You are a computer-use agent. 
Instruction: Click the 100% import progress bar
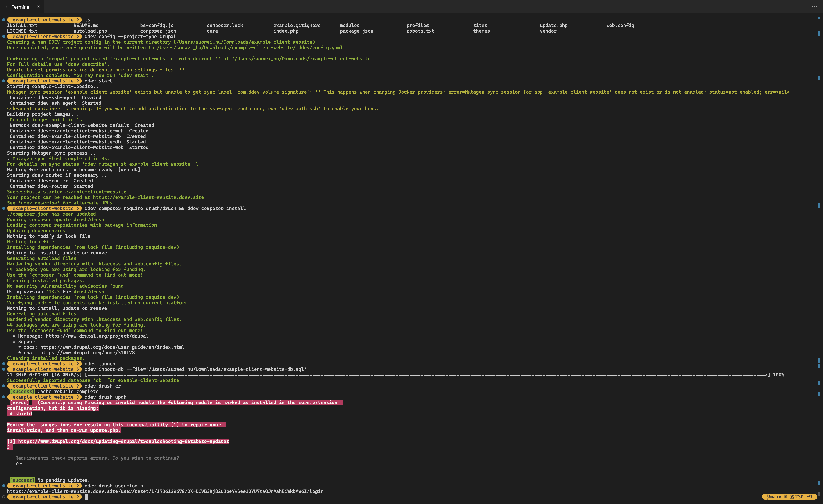pos(428,375)
